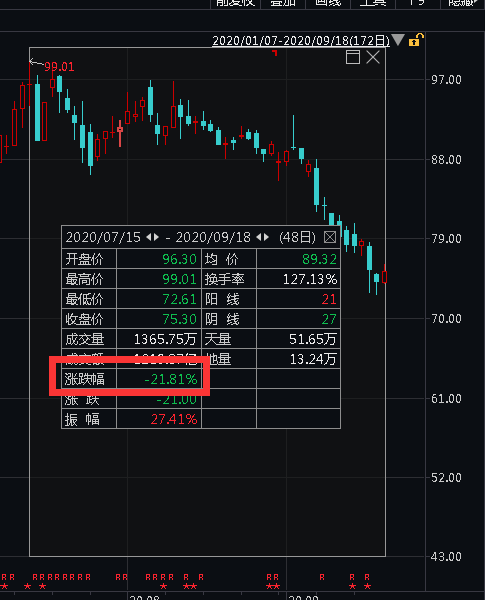Close the range selection frame
The height and width of the screenshot is (600, 485).
(x=373, y=57)
